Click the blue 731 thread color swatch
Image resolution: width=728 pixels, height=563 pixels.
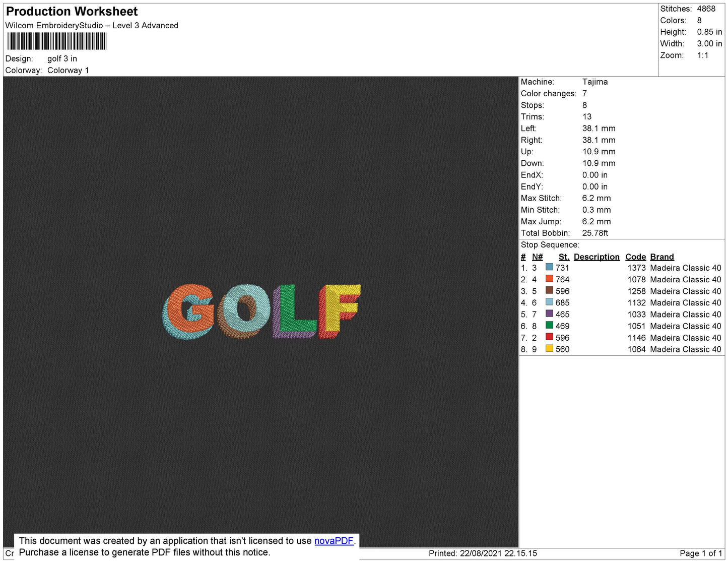click(549, 267)
